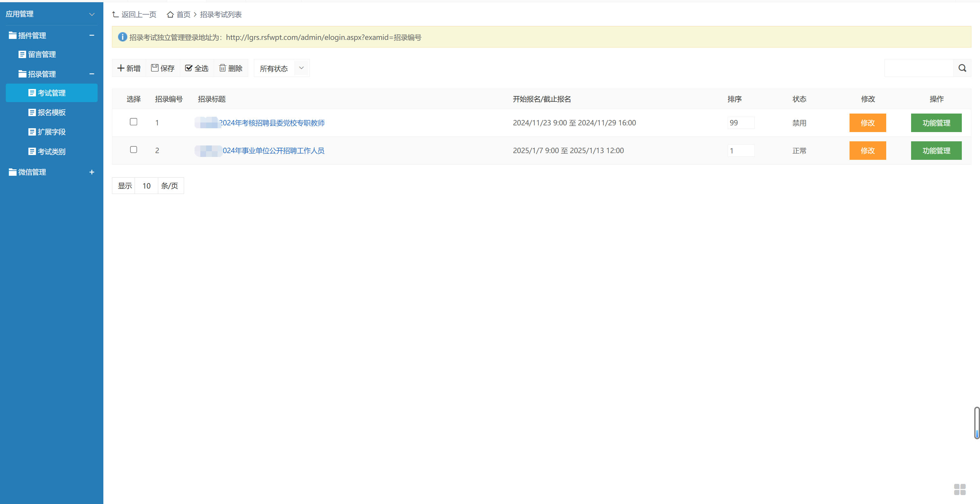This screenshot has width=980, height=504.
Task: Check the checkbox for record 1
Action: pos(134,122)
